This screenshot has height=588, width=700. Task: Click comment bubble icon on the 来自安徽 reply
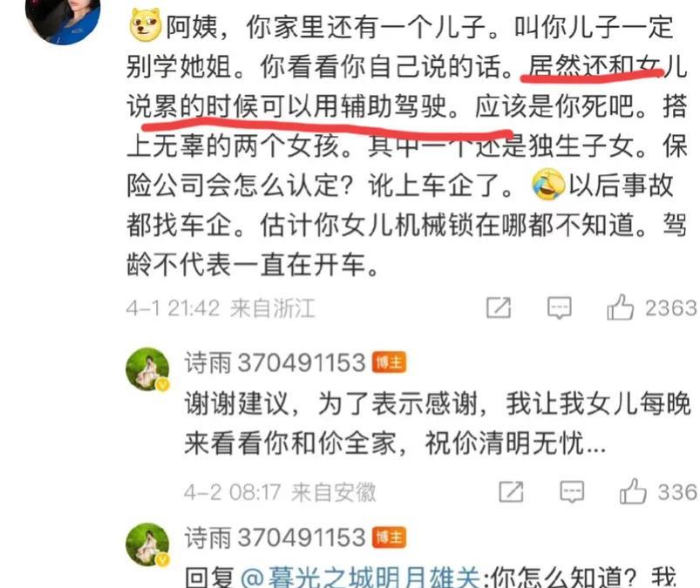[572, 491]
